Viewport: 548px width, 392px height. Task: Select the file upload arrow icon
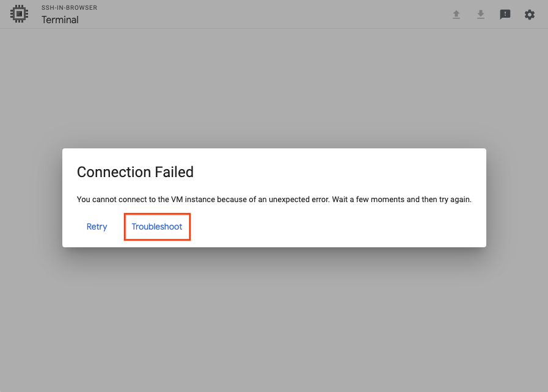click(456, 14)
